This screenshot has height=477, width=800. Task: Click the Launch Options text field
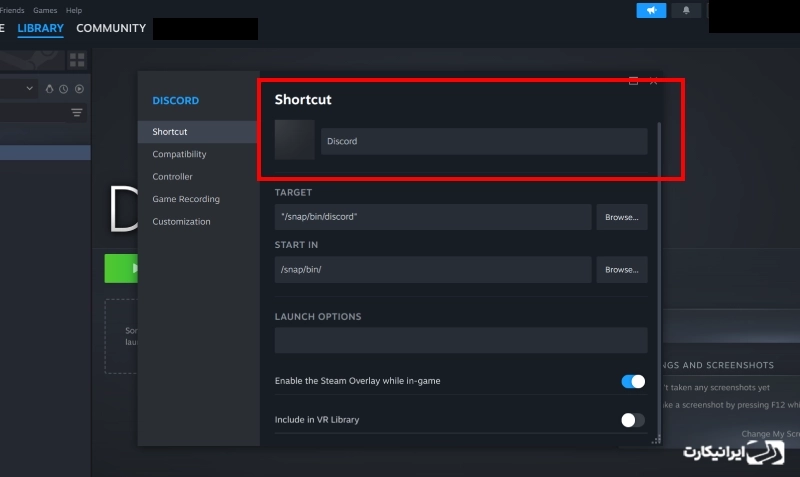pos(460,340)
